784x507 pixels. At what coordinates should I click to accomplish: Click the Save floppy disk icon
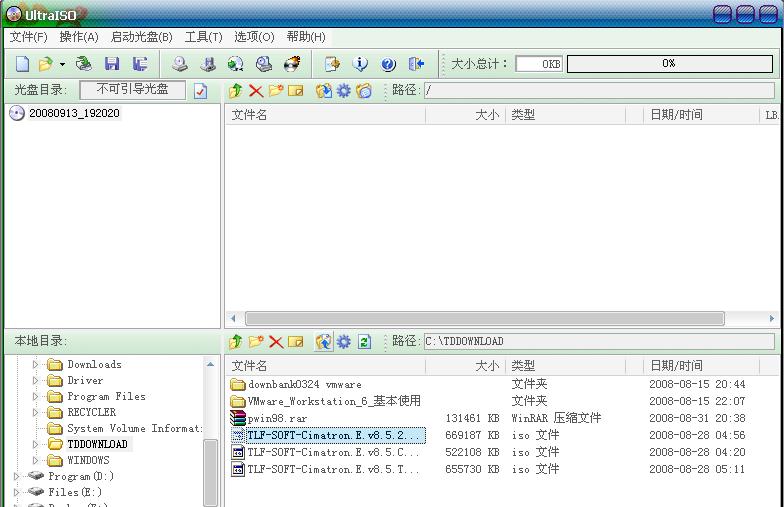112,64
